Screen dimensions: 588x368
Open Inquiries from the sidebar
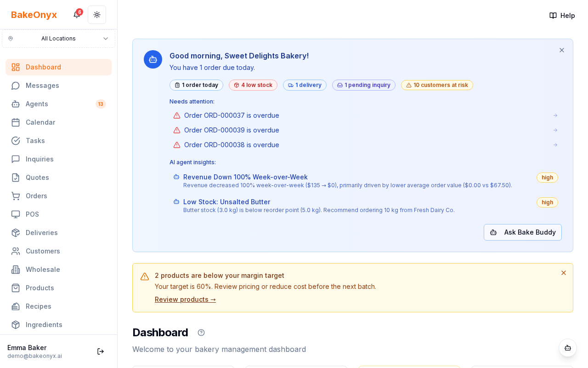pyautogui.click(x=58, y=159)
